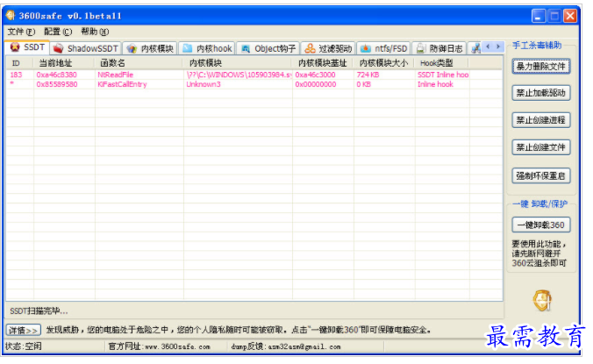Click the shield logo icon below the warning text
Viewport: 593px width, 364px height.
pos(542,301)
